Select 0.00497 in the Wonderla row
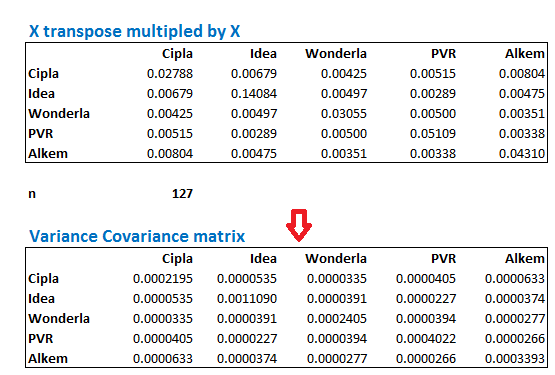The height and width of the screenshot is (375, 555). tap(254, 114)
